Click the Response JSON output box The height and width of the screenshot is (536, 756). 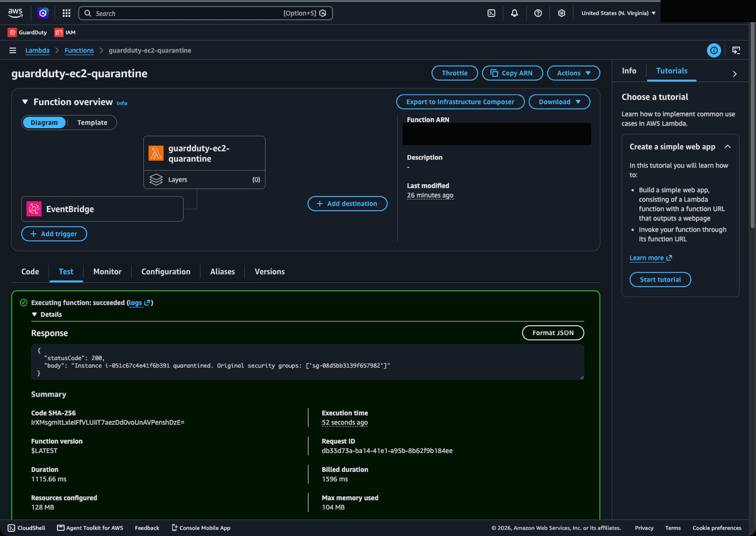pyautogui.click(x=308, y=362)
